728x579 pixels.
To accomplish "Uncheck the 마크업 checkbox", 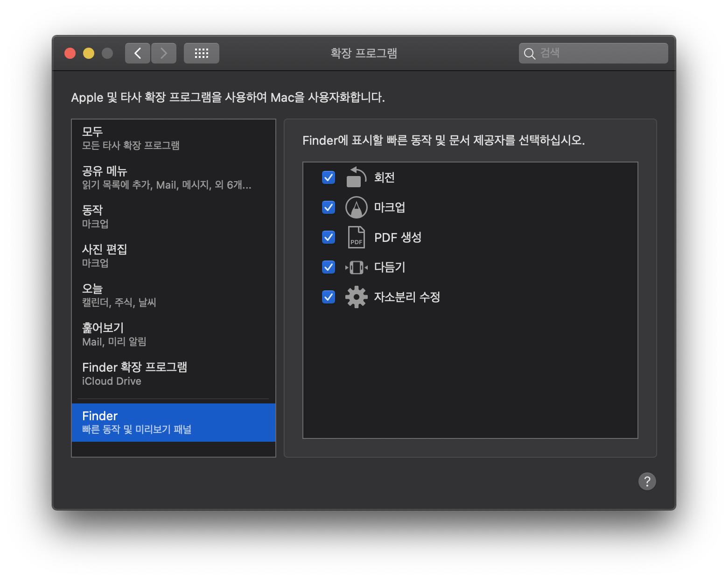I will pos(329,207).
